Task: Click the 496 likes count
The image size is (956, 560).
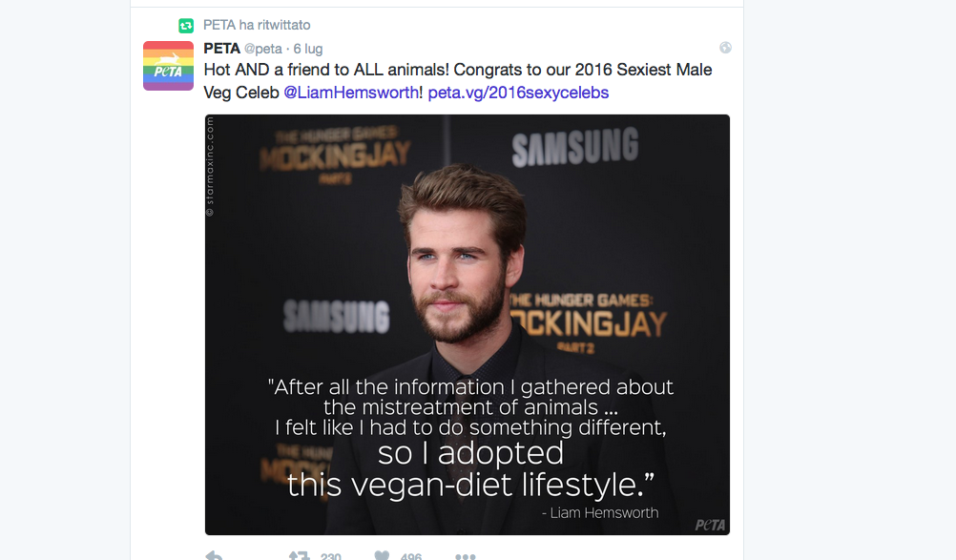Action: pyautogui.click(x=411, y=556)
